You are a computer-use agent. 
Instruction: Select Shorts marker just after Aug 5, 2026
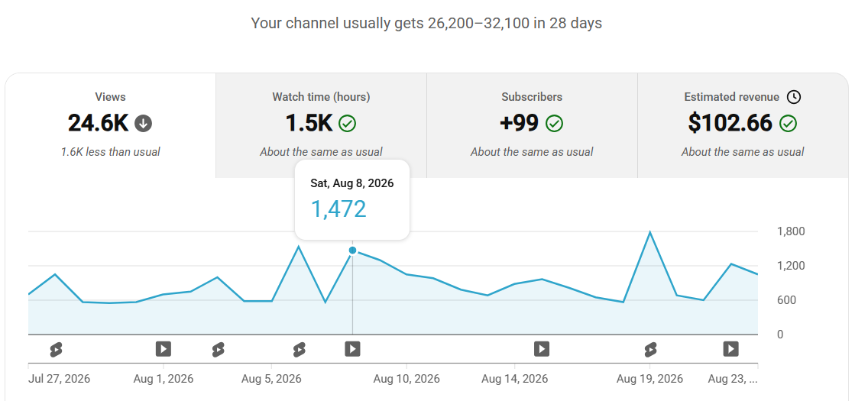(299, 349)
